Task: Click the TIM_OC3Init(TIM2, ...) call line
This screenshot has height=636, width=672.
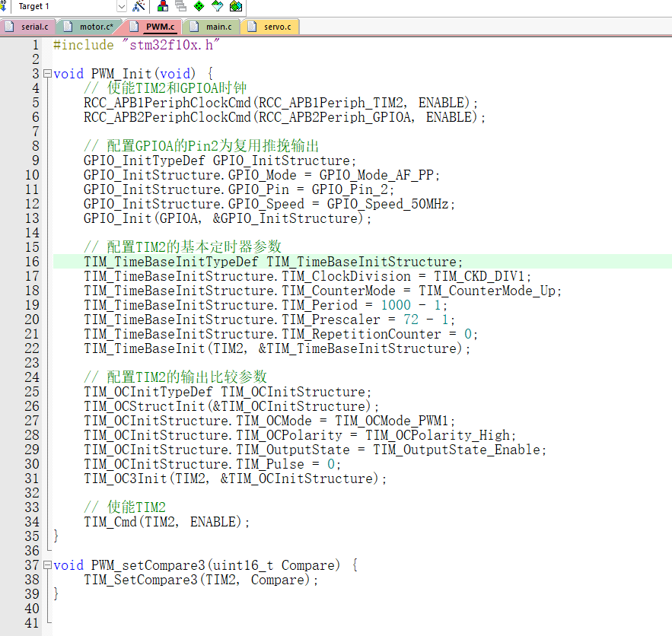Action: tap(235, 479)
